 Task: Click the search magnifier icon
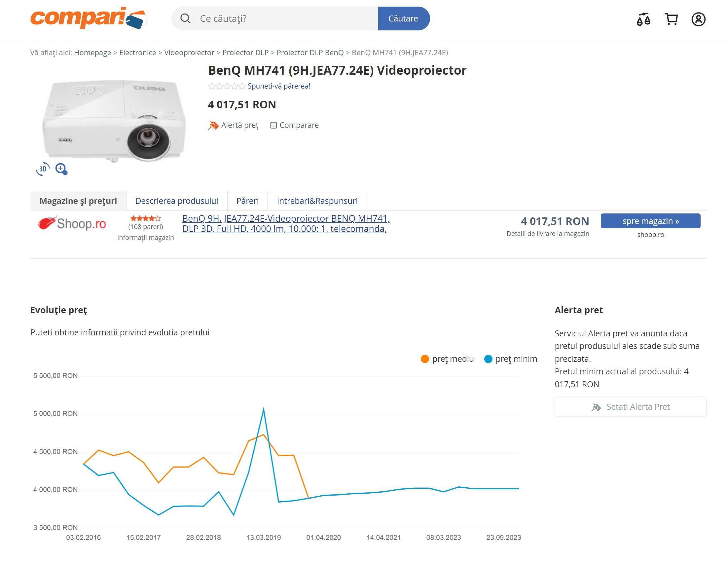(x=185, y=19)
